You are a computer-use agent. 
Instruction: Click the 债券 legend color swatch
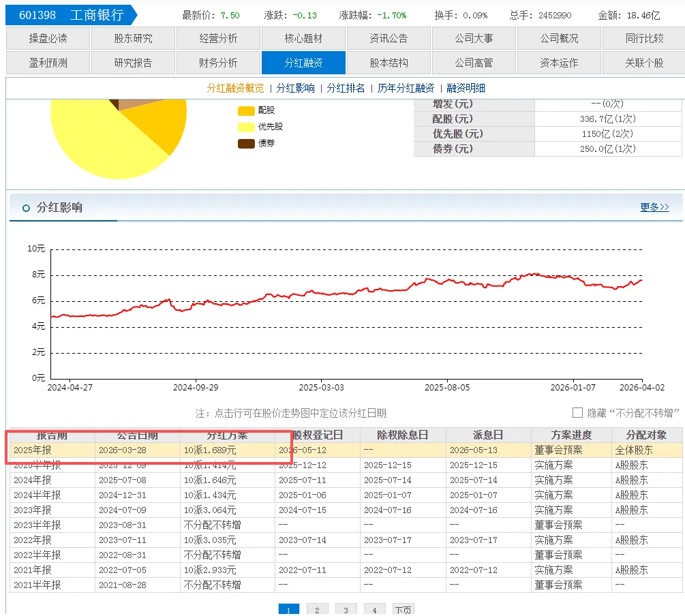(x=246, y=144)
